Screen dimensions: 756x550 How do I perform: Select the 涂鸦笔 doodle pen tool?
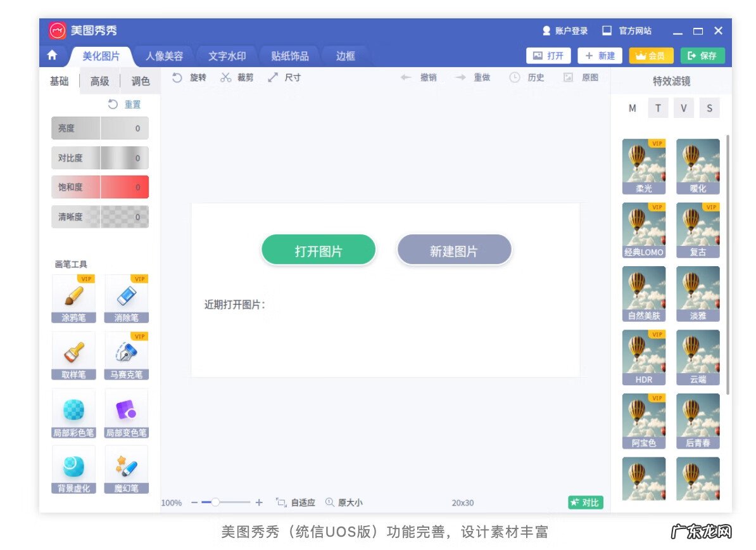coord(73,298)
